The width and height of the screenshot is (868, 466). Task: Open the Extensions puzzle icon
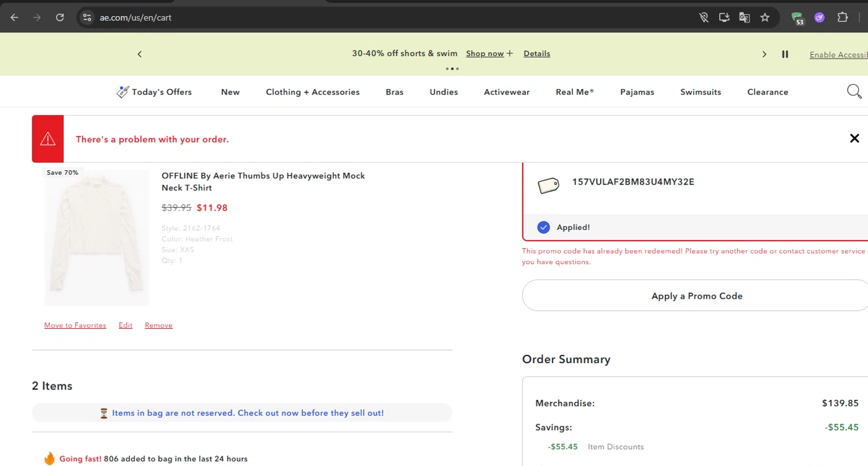(843, 17)
